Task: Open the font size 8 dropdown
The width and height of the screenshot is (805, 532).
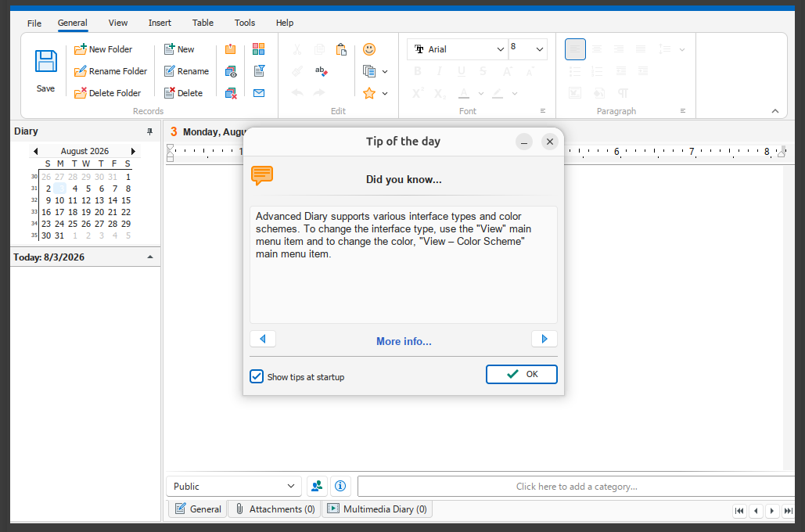Action: coord(540,49)
